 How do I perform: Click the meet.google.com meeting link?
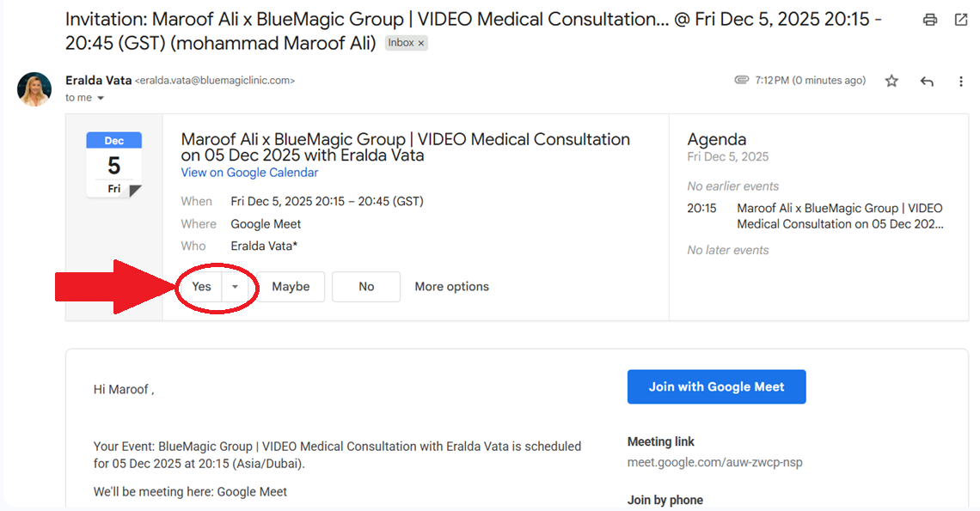pyautogui.click(x=714, y=462)
